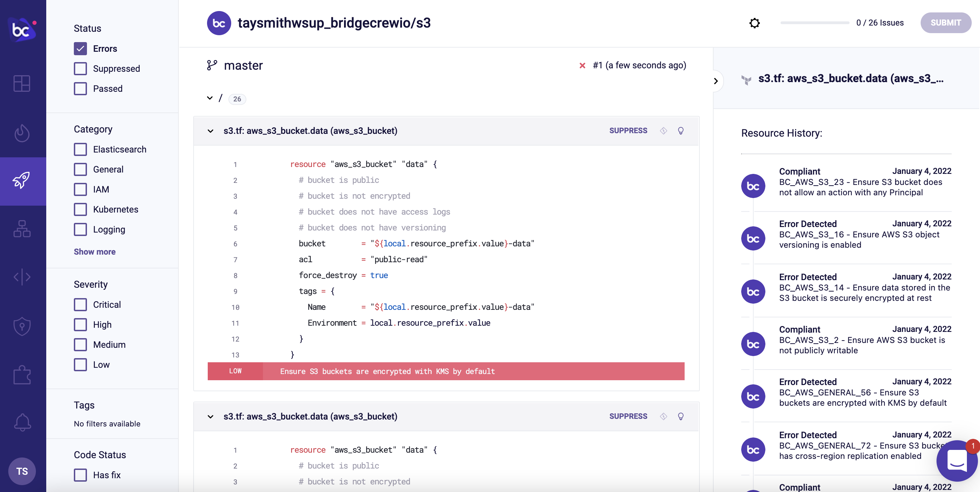Click the settings gear icon in header

click(755, 23)
